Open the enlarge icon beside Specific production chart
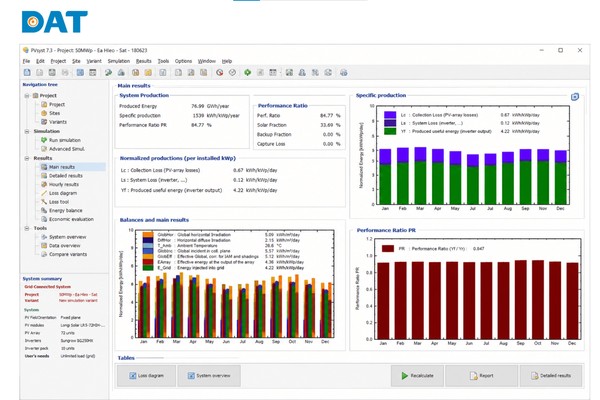 [x=575, y=97]
